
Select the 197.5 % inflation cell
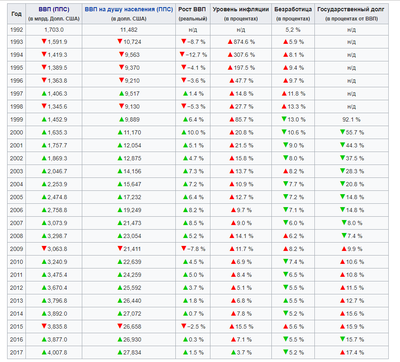[x=241, y=68]
